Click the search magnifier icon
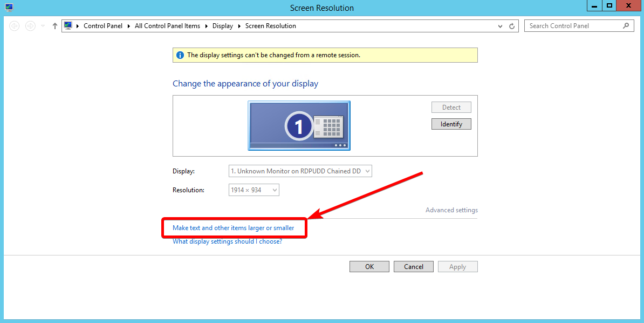The image size is (644, 323). [626, 25]
